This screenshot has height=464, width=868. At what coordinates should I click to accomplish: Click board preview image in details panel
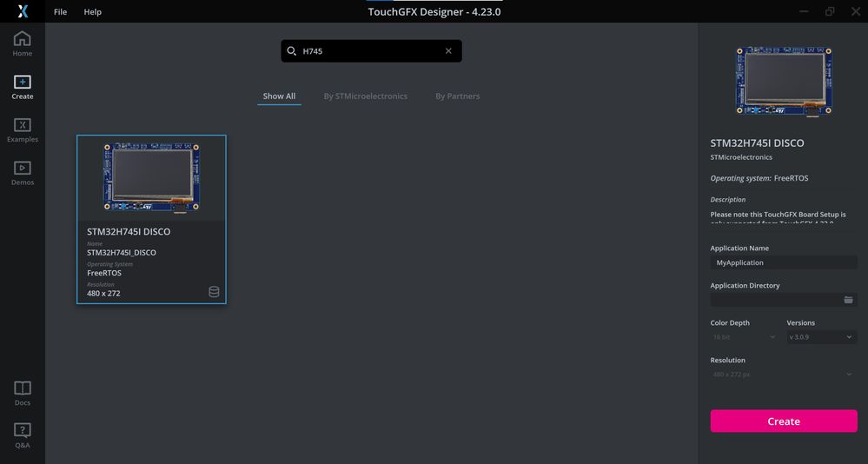click(x=784, y=81)
